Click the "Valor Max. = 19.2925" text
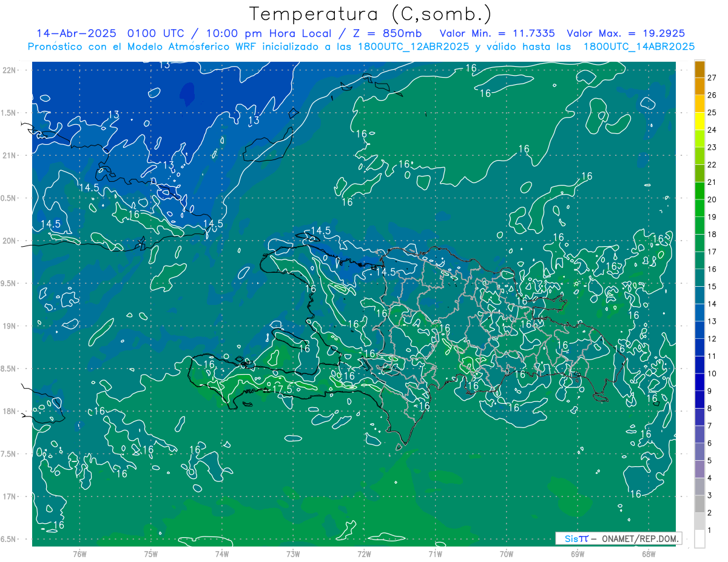728x562 pixels. point(625,33)
